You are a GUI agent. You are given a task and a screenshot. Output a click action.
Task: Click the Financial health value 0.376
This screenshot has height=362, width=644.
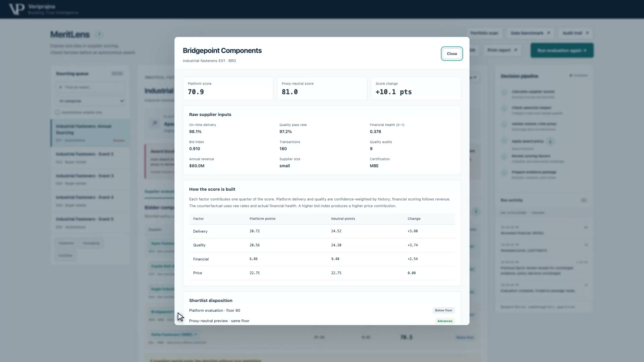375,132
